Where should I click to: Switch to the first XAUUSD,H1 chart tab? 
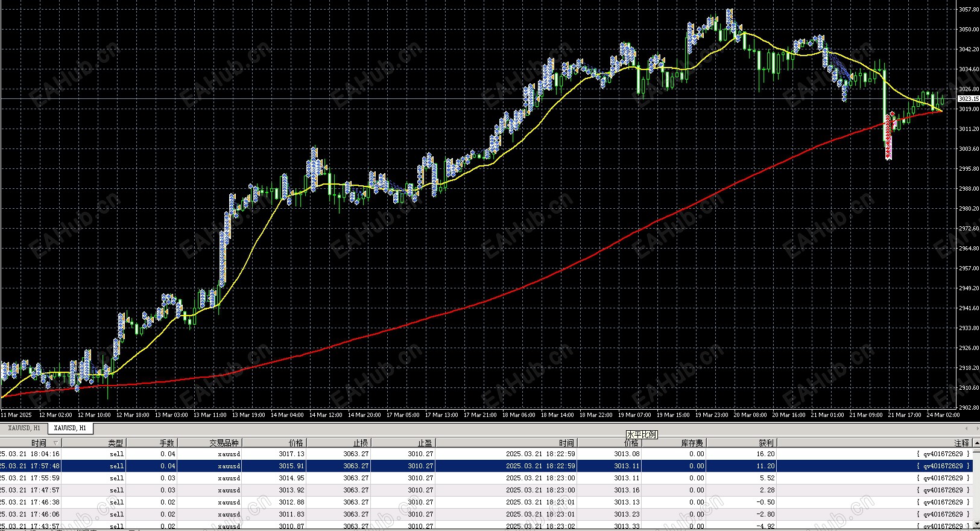pyautogui.click(x=24, y=428)
